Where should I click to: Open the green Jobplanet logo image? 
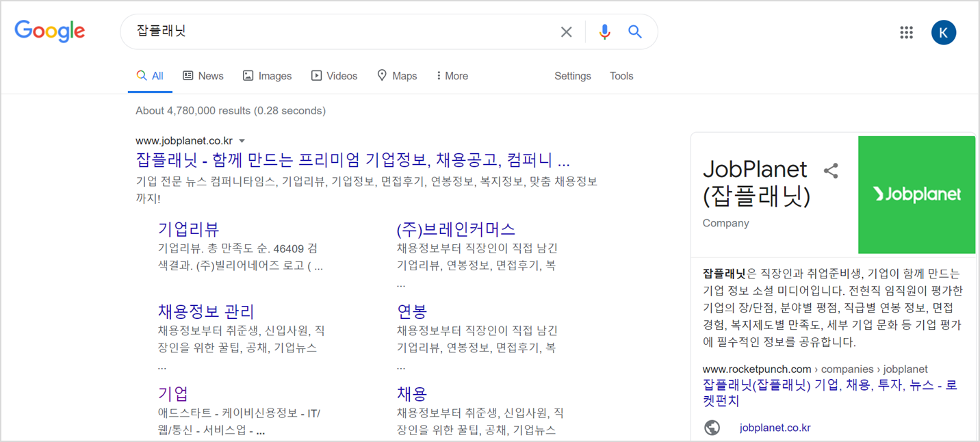(x=917, y=194)
